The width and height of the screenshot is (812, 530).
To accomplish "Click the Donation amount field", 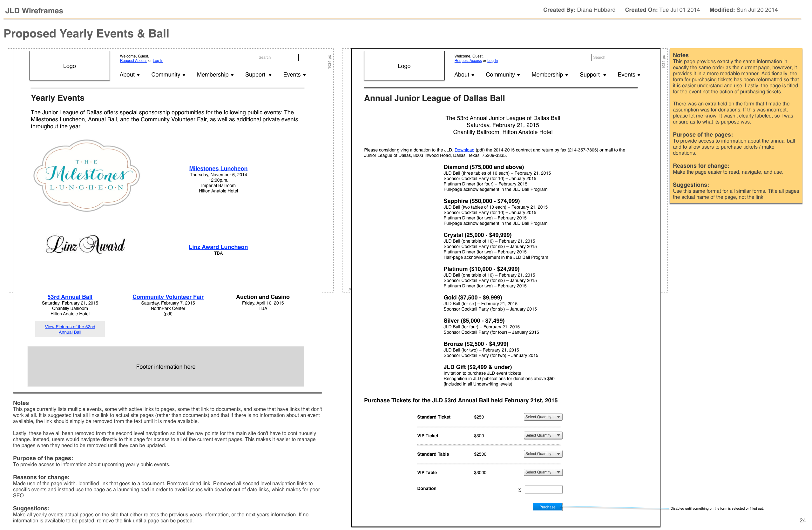I will [x=544, y=490].
